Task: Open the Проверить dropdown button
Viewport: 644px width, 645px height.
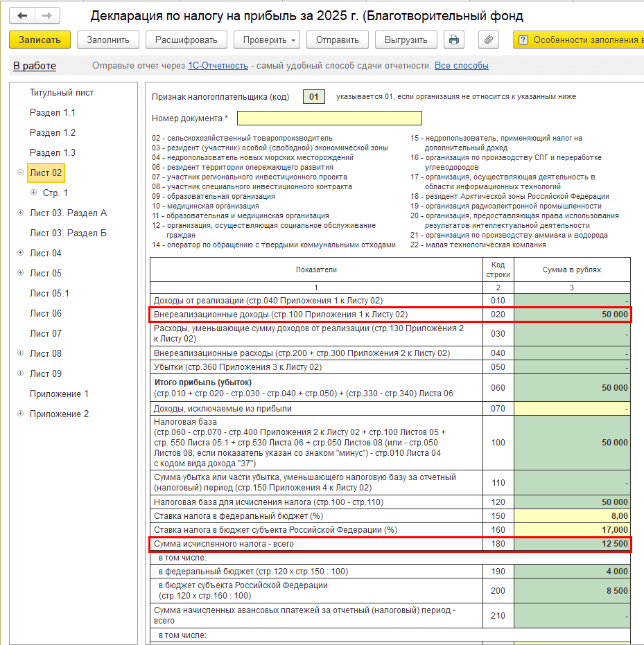Action: [270, 39]
